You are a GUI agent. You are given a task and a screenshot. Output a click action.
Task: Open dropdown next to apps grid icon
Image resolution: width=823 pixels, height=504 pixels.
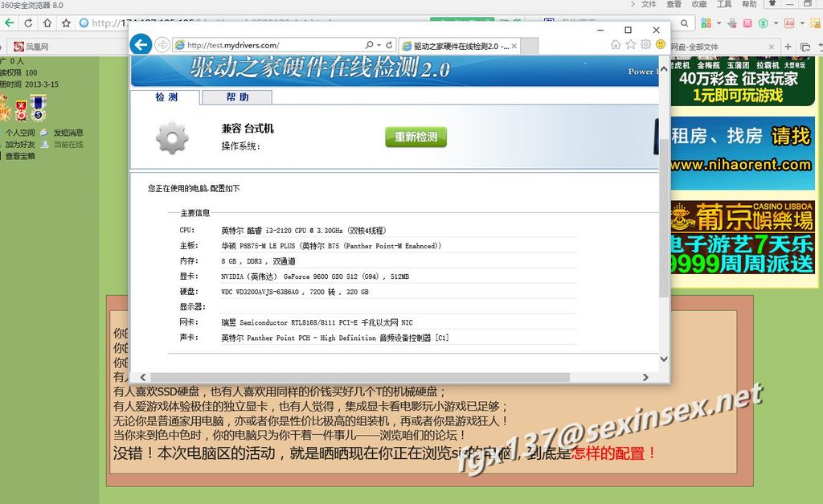719,23
